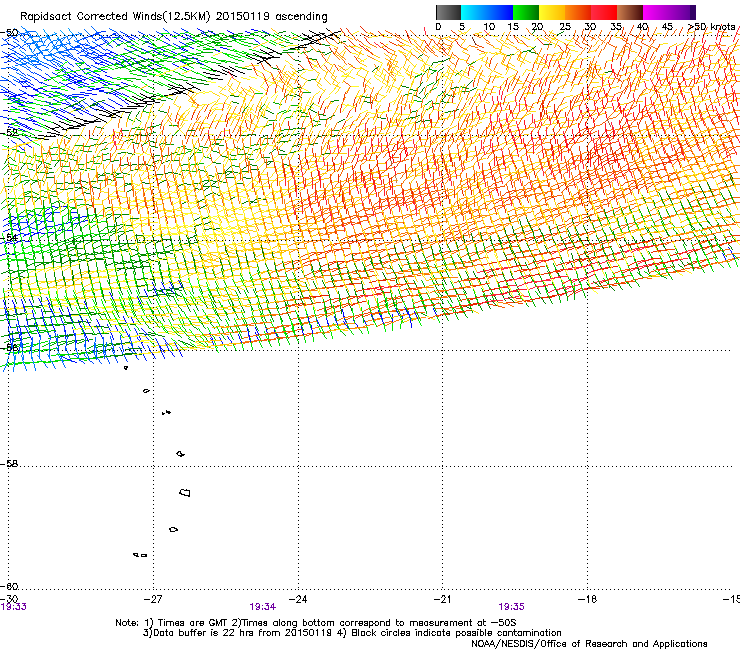Click the note line about GMT times
This screenshot has height=650, width=740.
(316, 623)
